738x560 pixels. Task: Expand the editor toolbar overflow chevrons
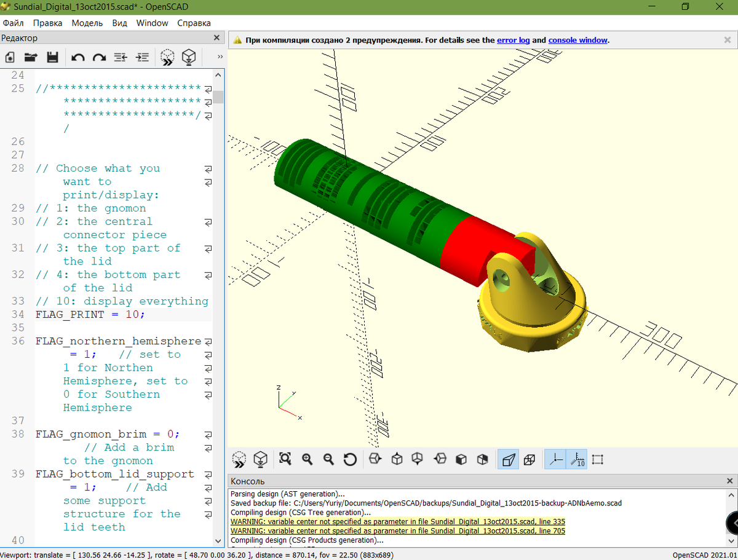click(220, 55)
